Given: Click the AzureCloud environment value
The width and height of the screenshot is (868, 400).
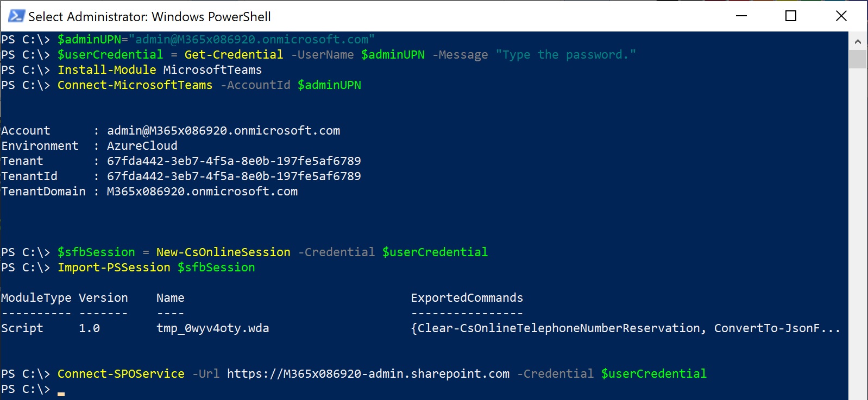Looking at the screenshot, I should (x=142, y=146).
